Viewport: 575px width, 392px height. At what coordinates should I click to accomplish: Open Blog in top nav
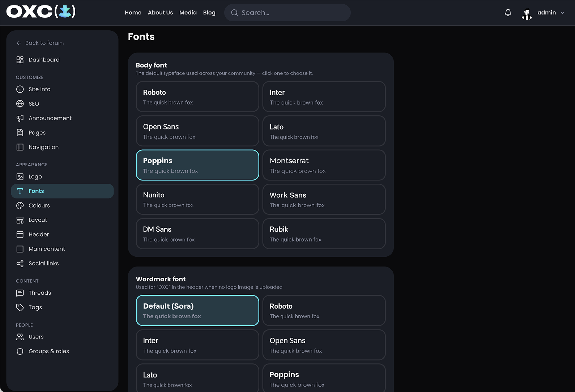point(209,13)
